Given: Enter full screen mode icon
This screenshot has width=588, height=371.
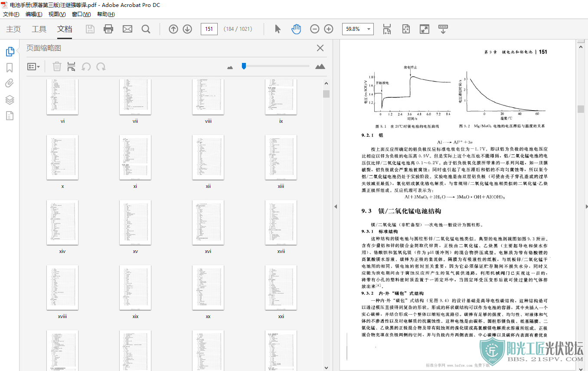Looking at the screenshot, I should (425, 29).
